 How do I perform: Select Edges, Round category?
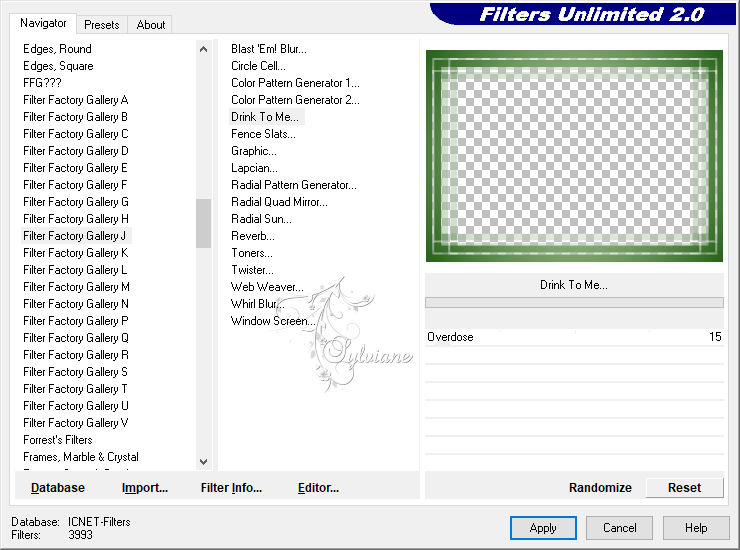(57, 49)
